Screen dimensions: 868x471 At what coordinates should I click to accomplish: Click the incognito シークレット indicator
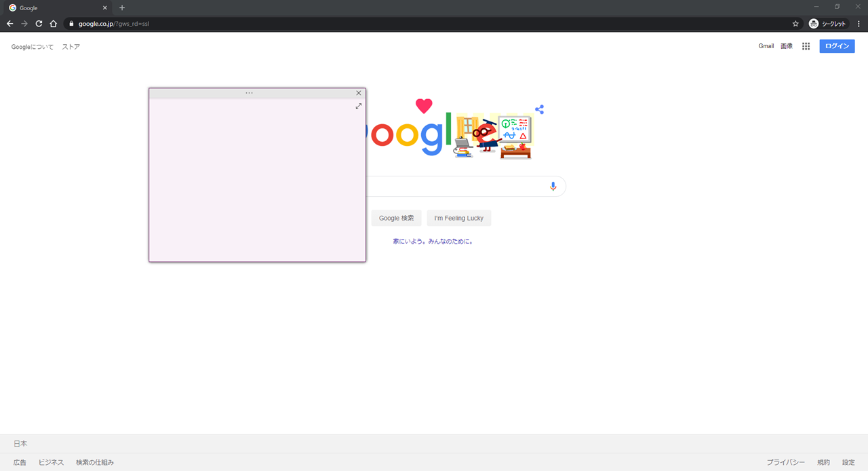click(x=828, y=24)
